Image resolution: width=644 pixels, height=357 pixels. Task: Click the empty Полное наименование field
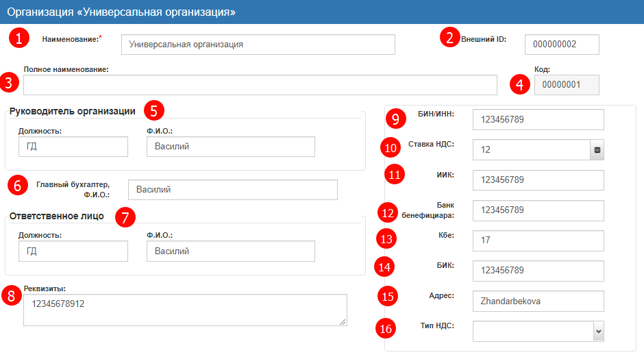point(260,85)
